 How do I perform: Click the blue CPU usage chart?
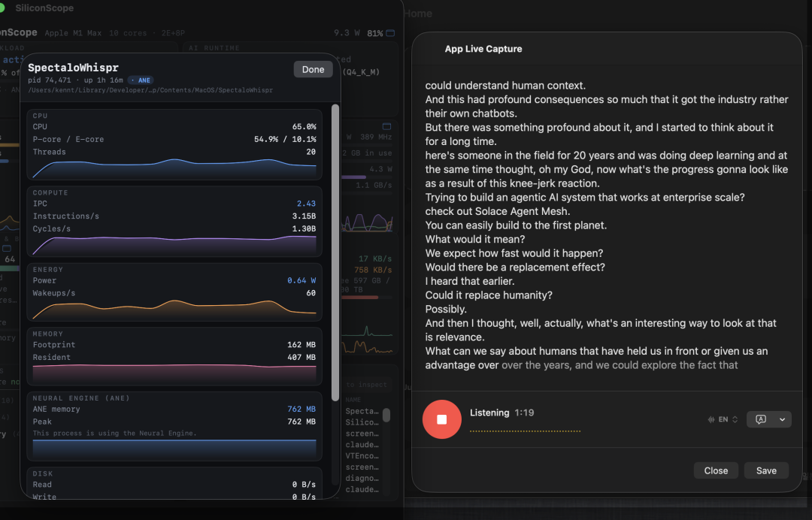pyautogui.click(x=174, y=168)
